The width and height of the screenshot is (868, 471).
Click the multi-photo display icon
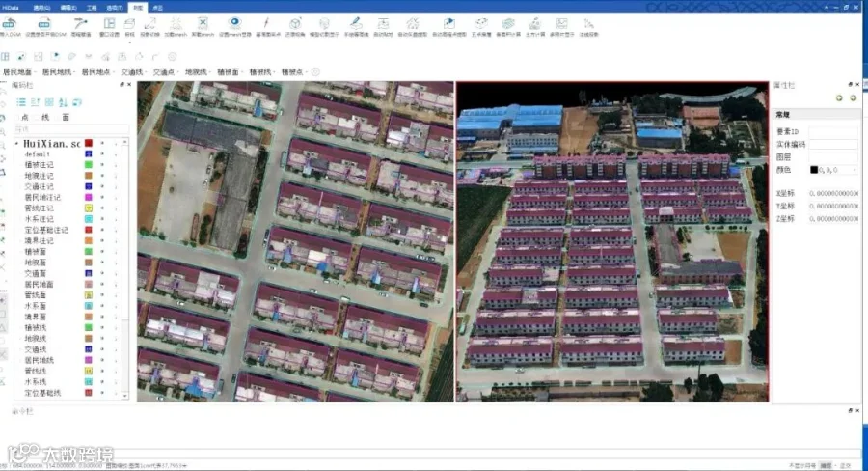pyautogui.click(x=562, y=23)
